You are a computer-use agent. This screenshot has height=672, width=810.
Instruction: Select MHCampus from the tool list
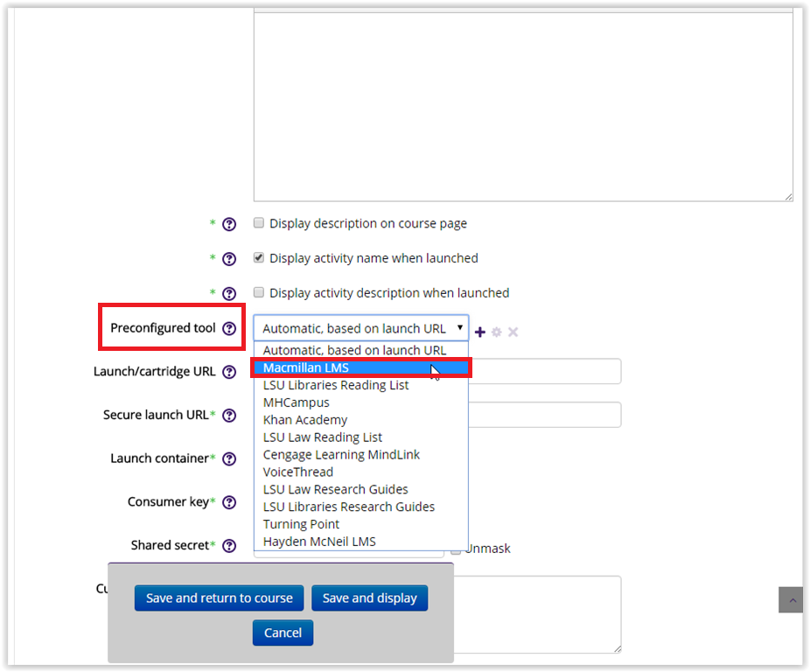[361, 402]
